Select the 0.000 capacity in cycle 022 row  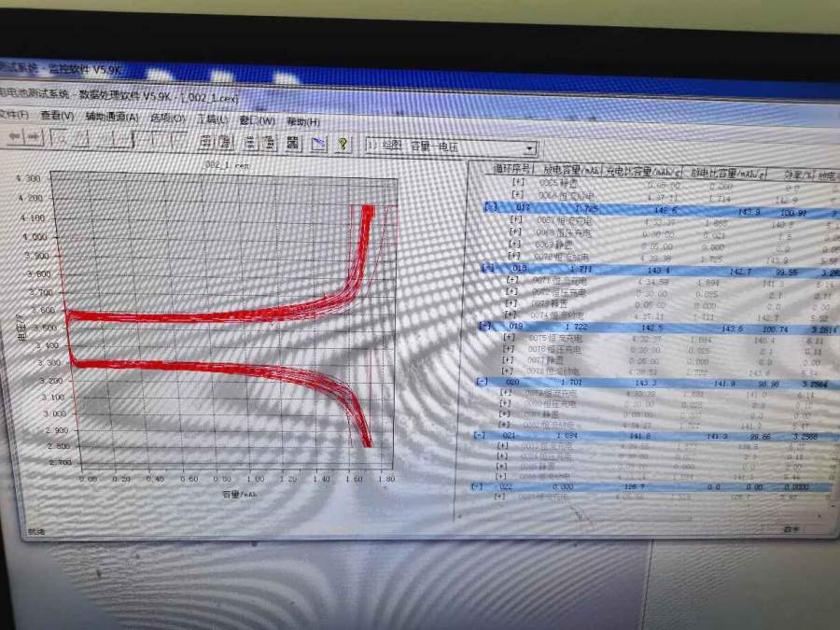(x=563, y=487)
